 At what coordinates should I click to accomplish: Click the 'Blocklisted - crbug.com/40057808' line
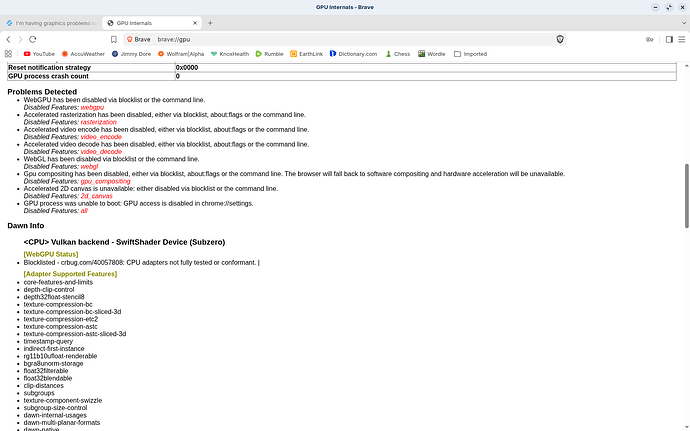pos(142,263)
